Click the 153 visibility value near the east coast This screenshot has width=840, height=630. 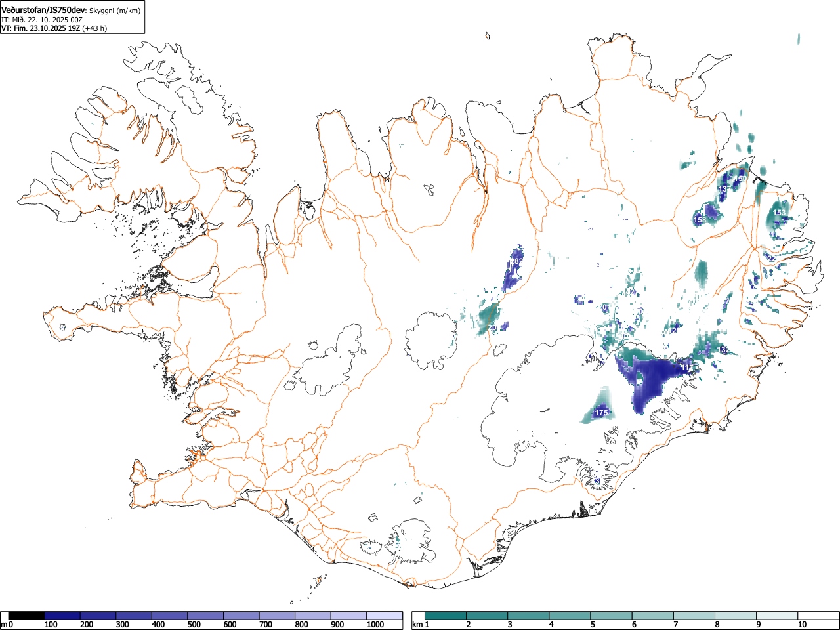(x=778, y=213)
